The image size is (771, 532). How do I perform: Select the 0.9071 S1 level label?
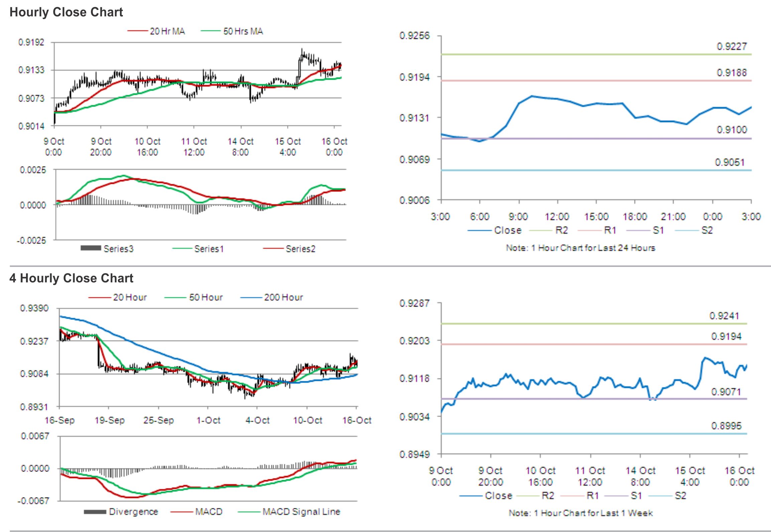pyautogui.click(x=726, y=392)
